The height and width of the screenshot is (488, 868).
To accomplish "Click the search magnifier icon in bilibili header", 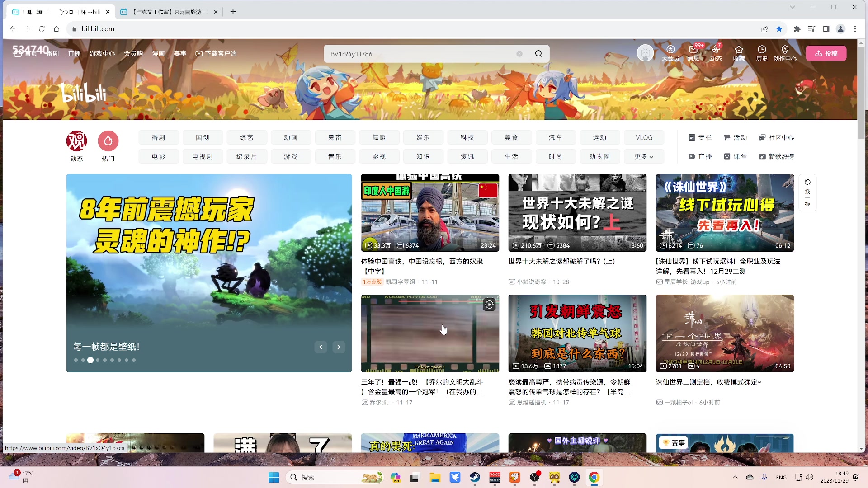I will tap(538, 54).
